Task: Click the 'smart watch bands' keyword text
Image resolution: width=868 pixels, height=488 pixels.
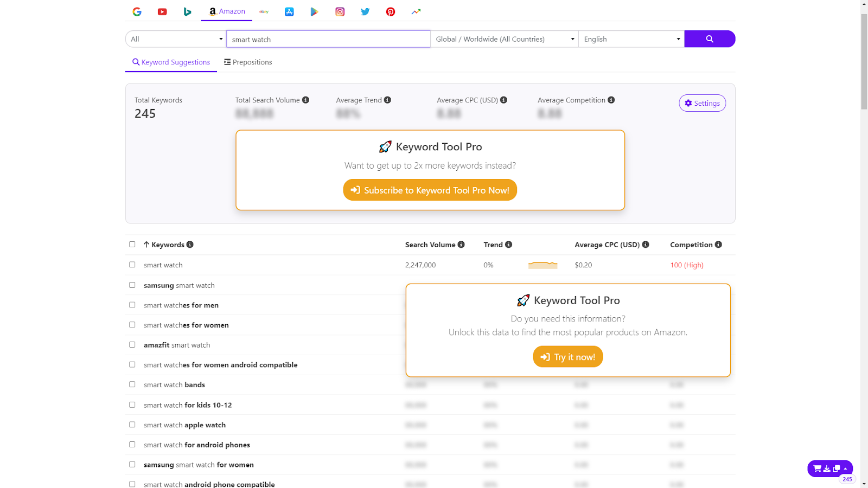Action: coord(174,385)
